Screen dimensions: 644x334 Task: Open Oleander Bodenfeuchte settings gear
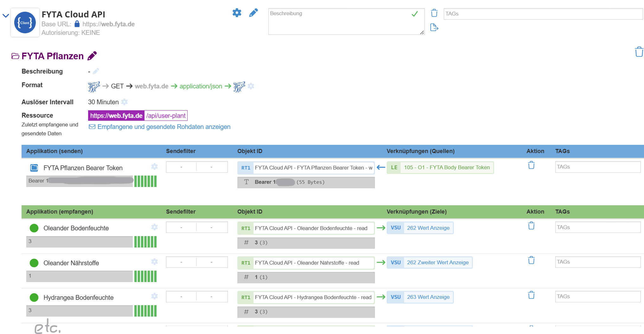[x=154, y=227]
